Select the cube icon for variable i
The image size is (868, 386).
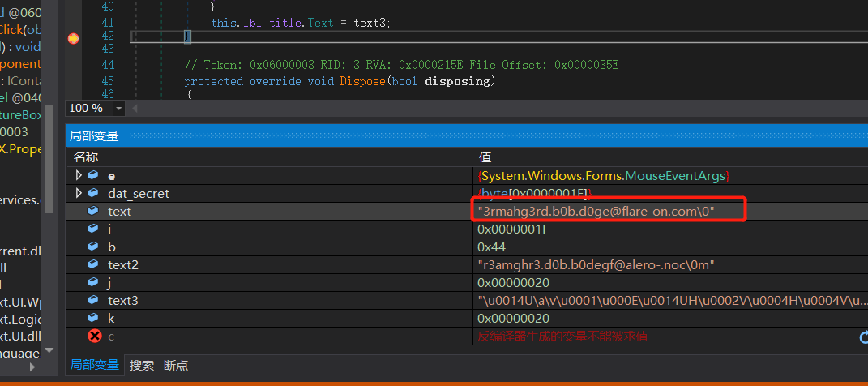(x=93, y=229)
